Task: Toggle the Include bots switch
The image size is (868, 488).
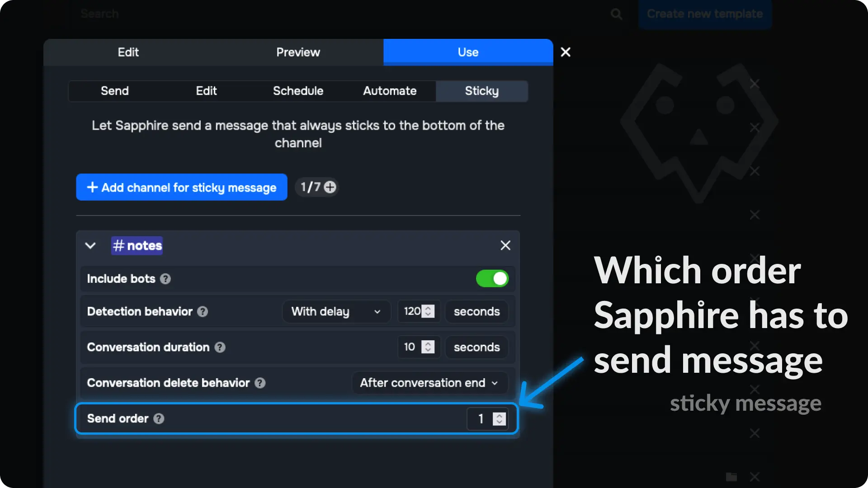Action: point(492,279)
